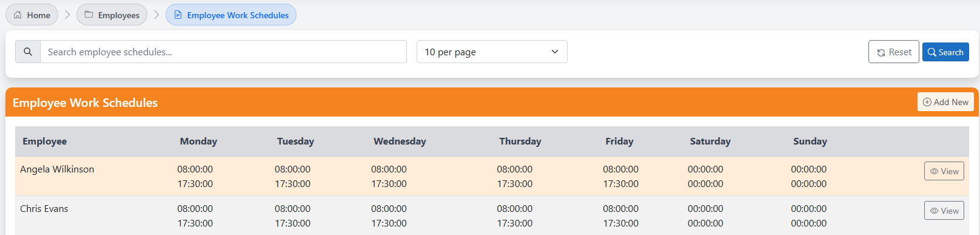Click the Friday column header

pyautogui.click(x=619, y=141)
